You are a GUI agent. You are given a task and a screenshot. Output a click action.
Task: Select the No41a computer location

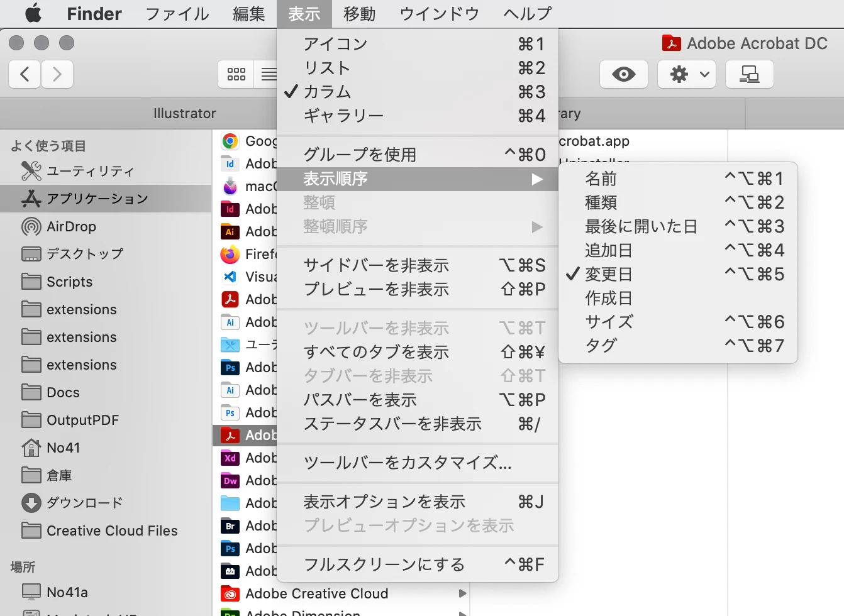pyautogui.click(x=106, y=592)
